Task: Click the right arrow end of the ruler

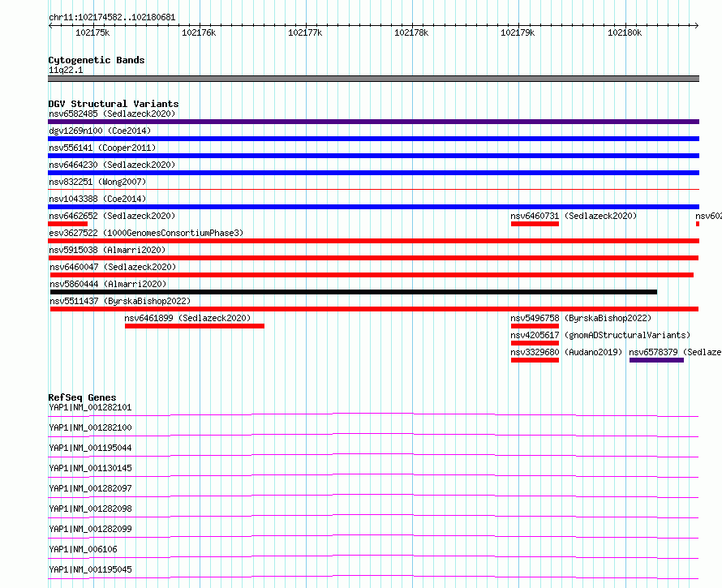Action: [x=697, y=26]
